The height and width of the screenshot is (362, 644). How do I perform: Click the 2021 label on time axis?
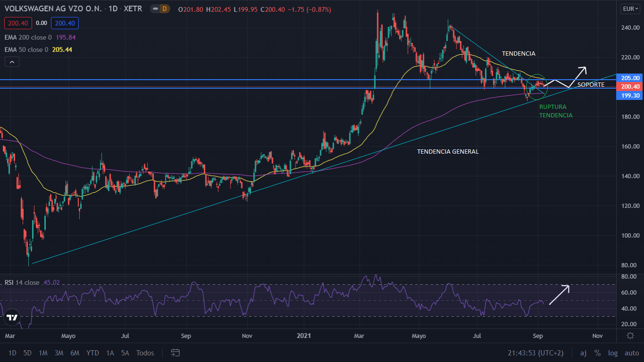click(x=303, y=336)
